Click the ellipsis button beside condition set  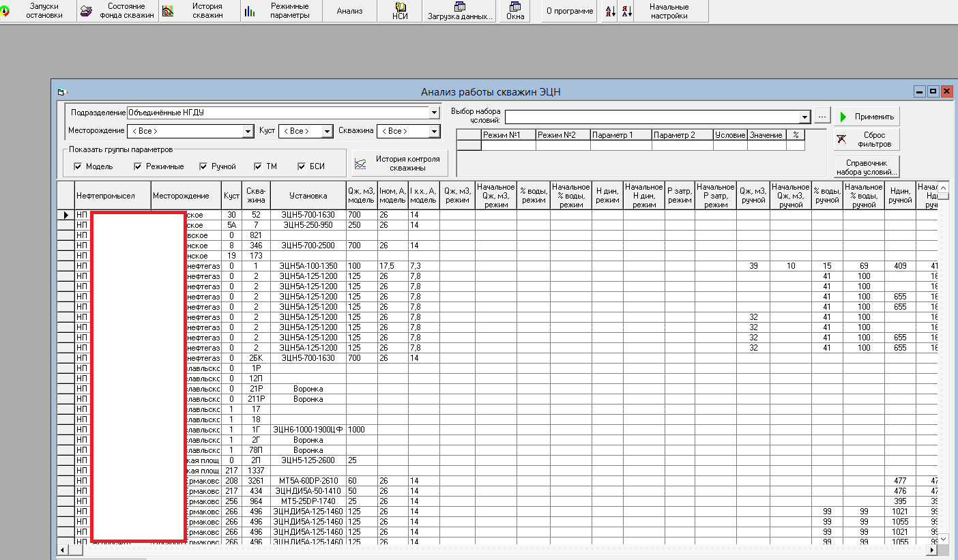point(822,117)
